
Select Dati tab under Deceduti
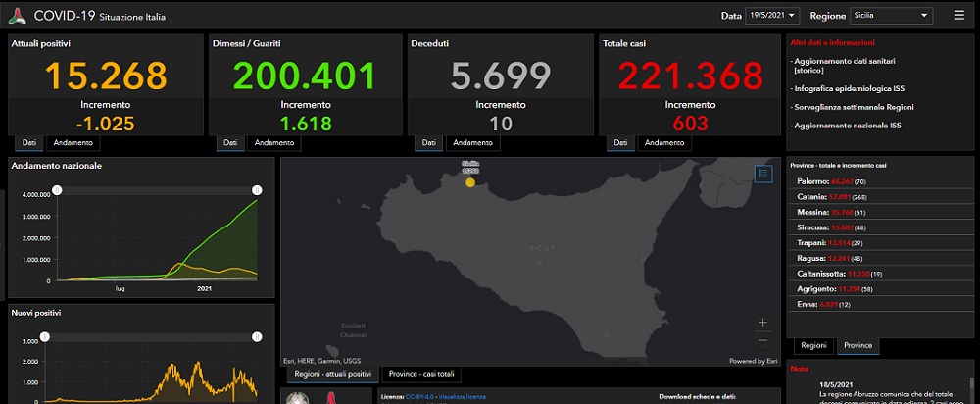[428, 143]
